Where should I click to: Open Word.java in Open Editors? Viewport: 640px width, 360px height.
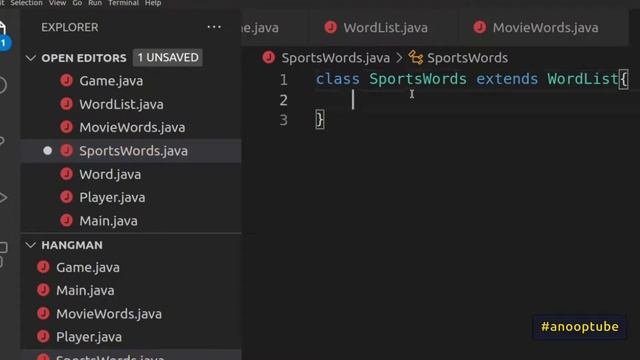(110, 174)
